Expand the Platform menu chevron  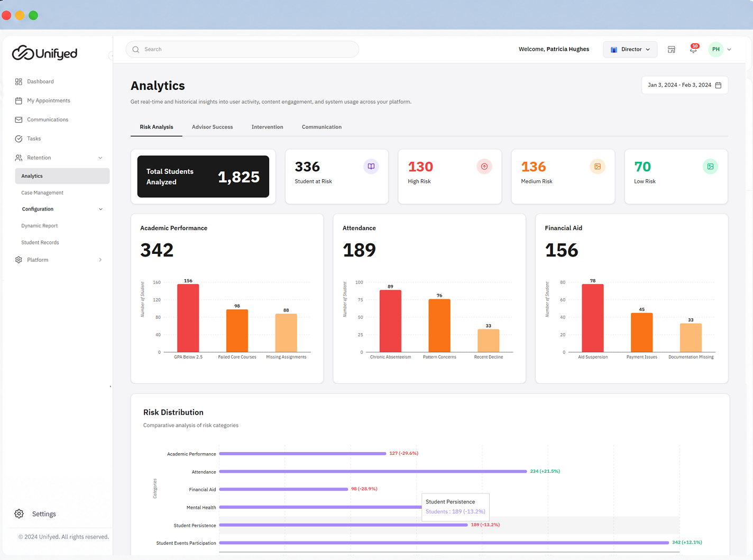[100, 260]
